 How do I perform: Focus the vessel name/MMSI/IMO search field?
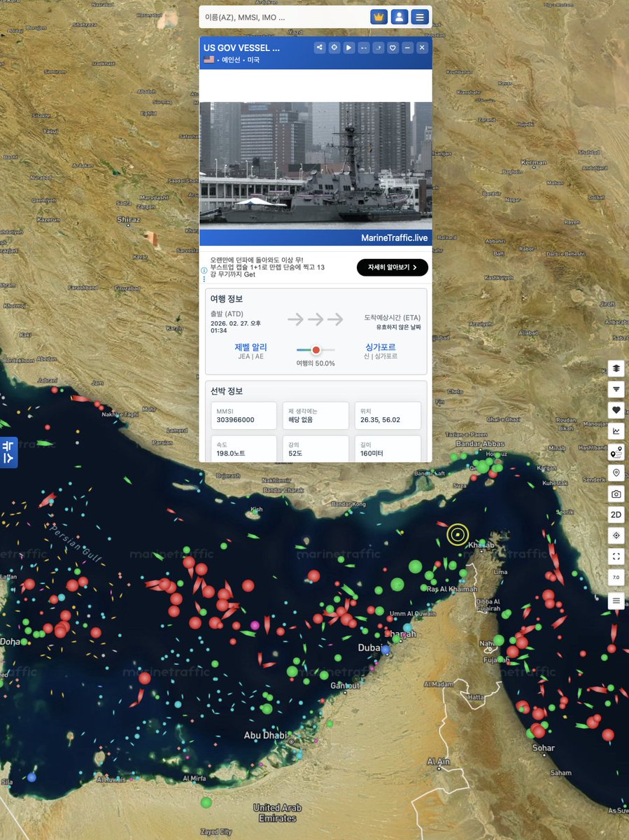283,17
